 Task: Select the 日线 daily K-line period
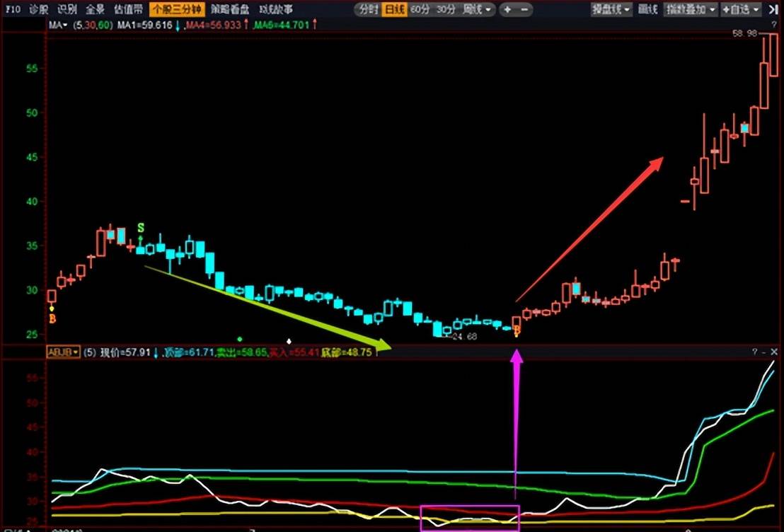(394, 9)
